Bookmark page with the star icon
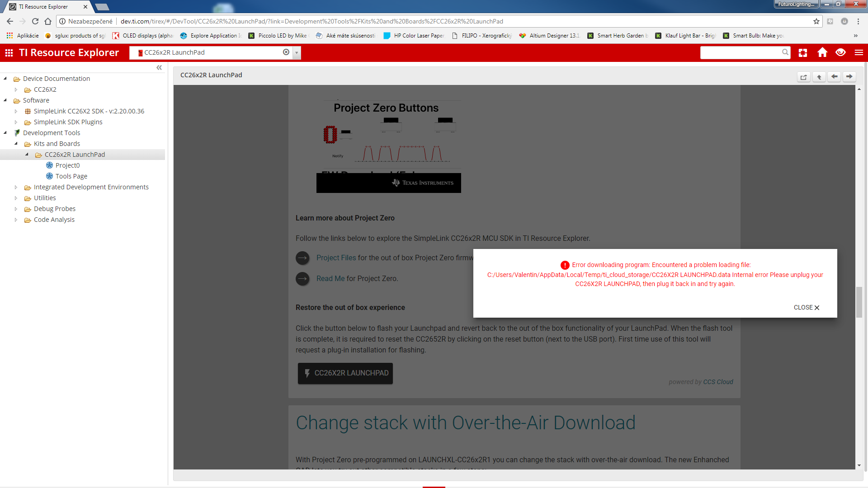Screen dimensions: 868x488 tap(816, 21)
